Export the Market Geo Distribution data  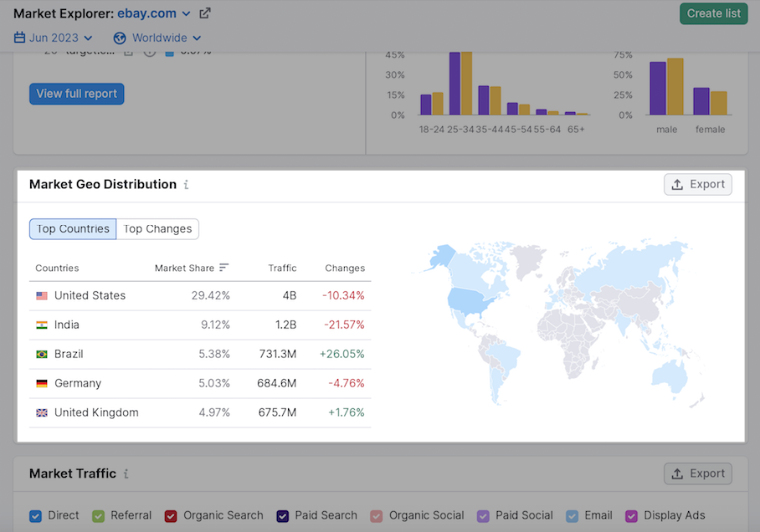tap(698, 185)
